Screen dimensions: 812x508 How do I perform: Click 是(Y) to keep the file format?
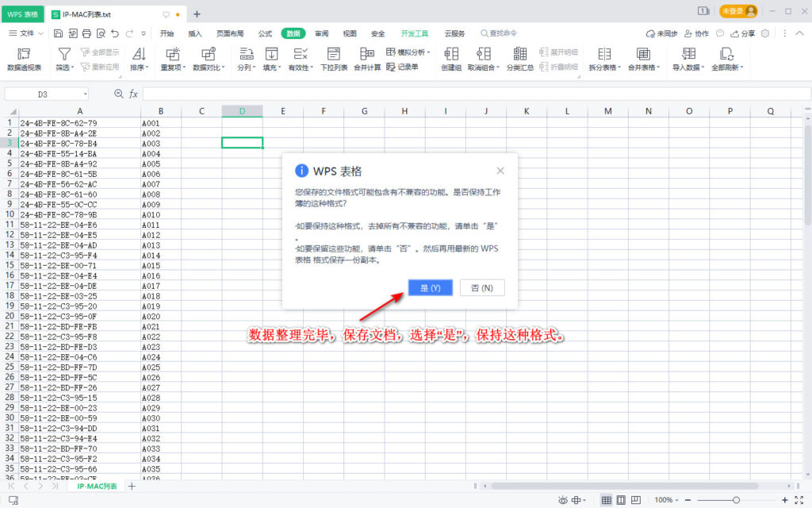tap(430, 288)
